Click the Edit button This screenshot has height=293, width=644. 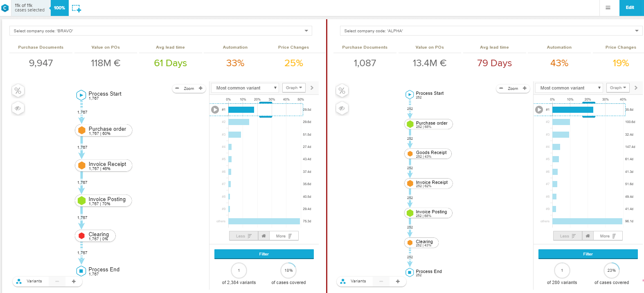coord(630,8)
